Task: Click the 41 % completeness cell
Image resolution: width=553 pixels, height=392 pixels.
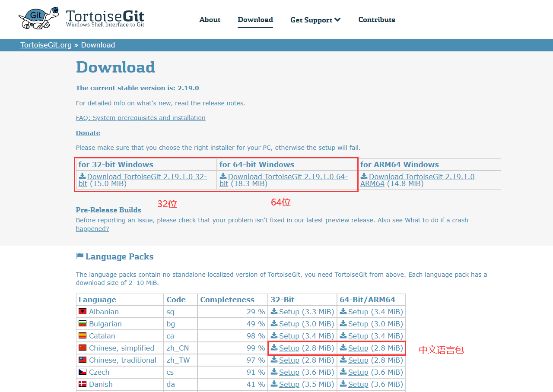Action: pos(233,384)
